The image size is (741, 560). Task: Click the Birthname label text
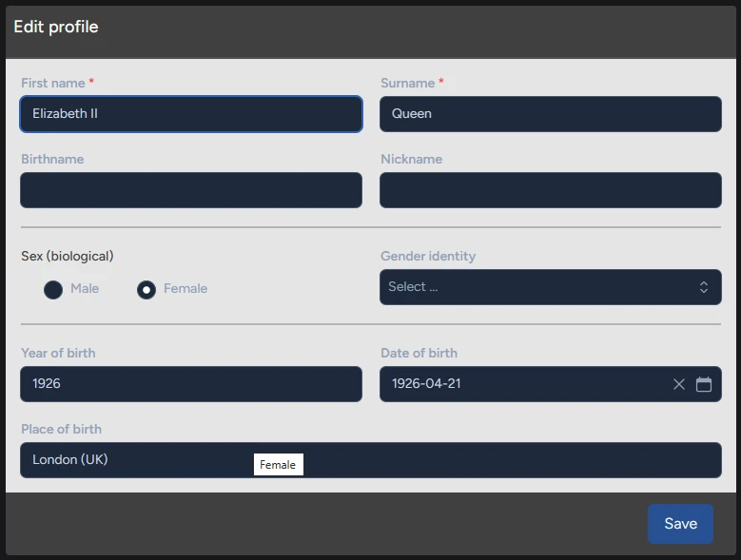(x=52, y=159)
